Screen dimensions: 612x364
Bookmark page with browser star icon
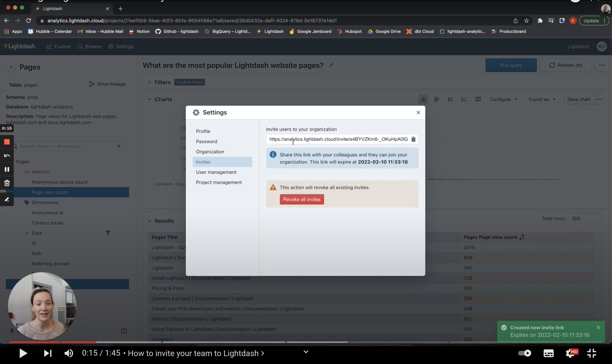tap(526, 21)
